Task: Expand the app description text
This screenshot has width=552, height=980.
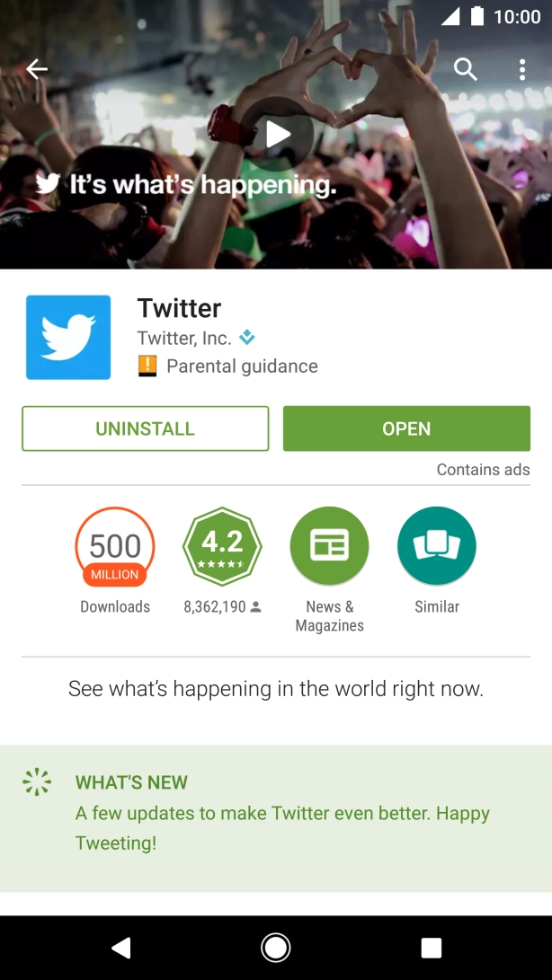Action: tap(276, 689)
